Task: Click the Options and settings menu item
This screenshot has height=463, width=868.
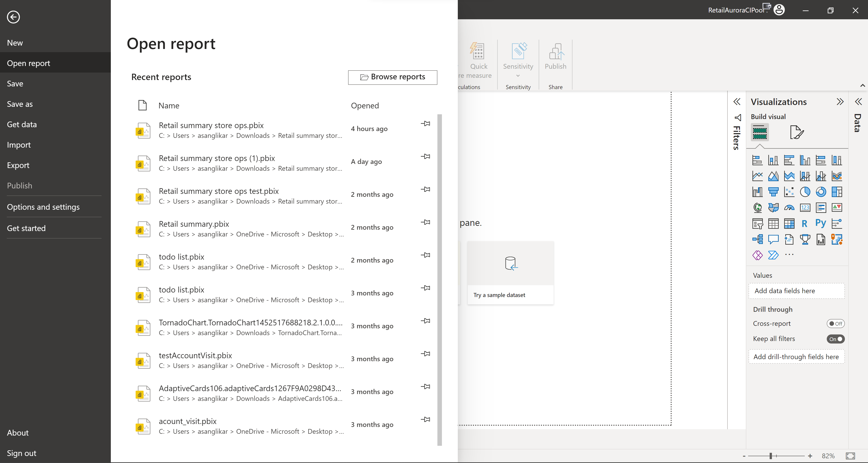Action: point(43,206)
